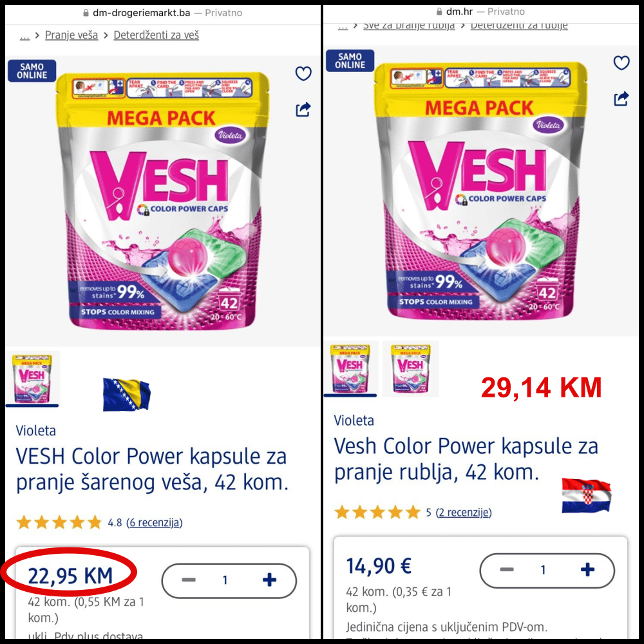
Task: Decrease quantity on the 22,95 KM product
Action: coord(189,580)
